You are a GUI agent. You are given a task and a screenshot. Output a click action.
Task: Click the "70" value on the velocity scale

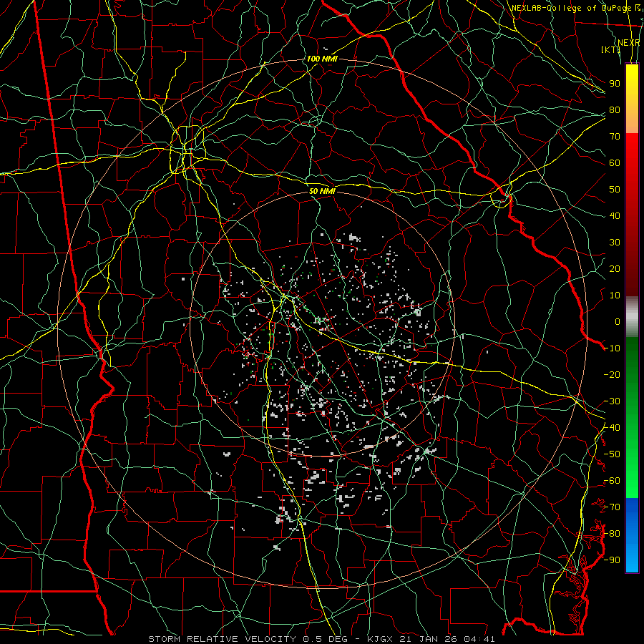coord(615,137)
